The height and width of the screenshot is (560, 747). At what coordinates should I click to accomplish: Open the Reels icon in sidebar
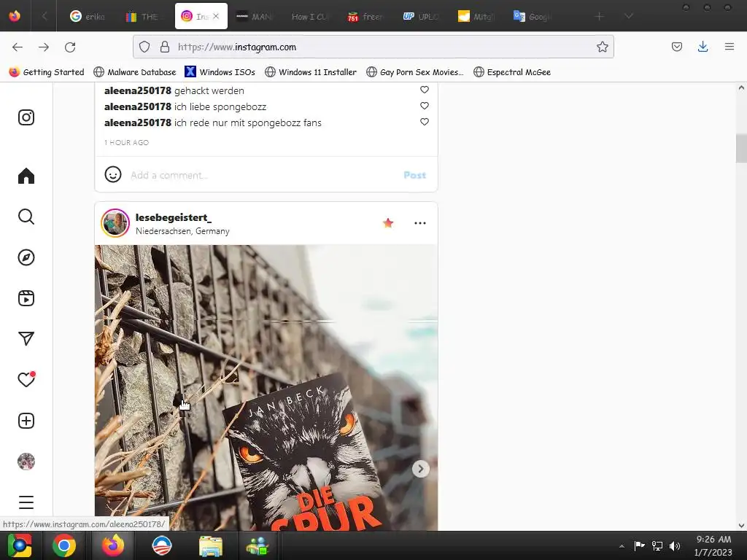(x=26, y=298)
